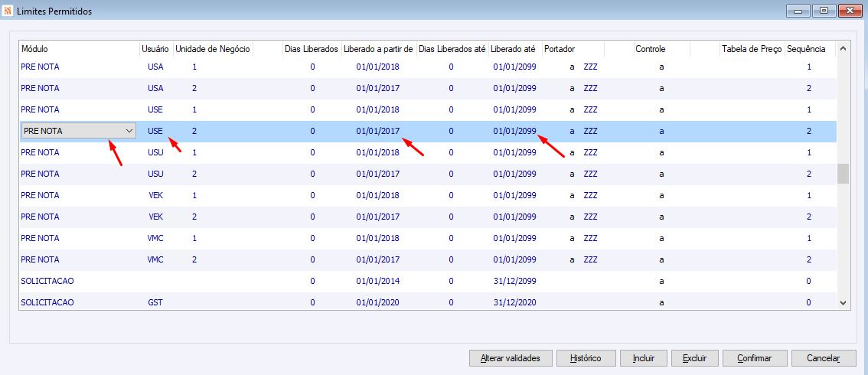The image size is (868, 375).
Task: Click the Sequência column header
Action: coord(806,49)
